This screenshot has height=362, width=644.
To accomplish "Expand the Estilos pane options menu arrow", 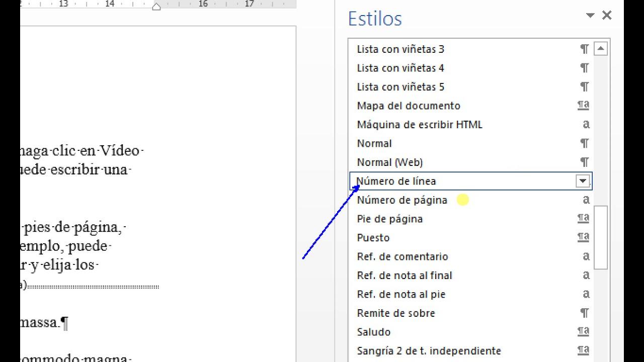I will [x=590, y=15].
